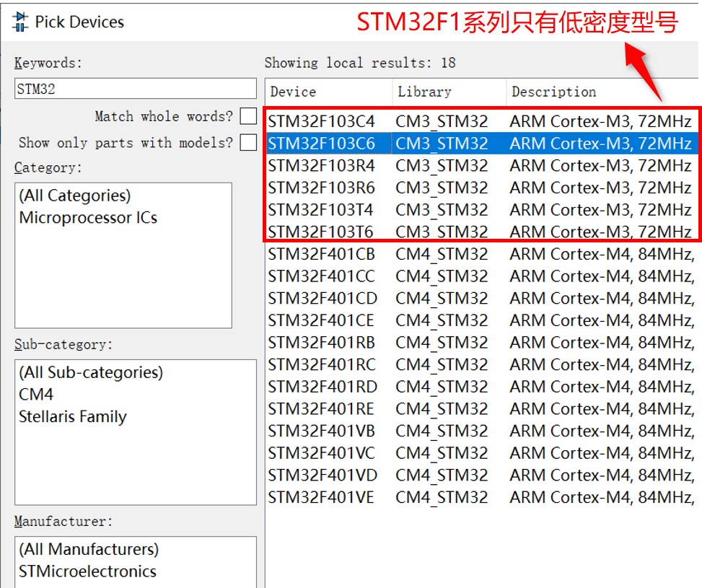This screenshot has width=702, height=588.
Task: Enable Match whole words checkbox
Action: [248, 116]
